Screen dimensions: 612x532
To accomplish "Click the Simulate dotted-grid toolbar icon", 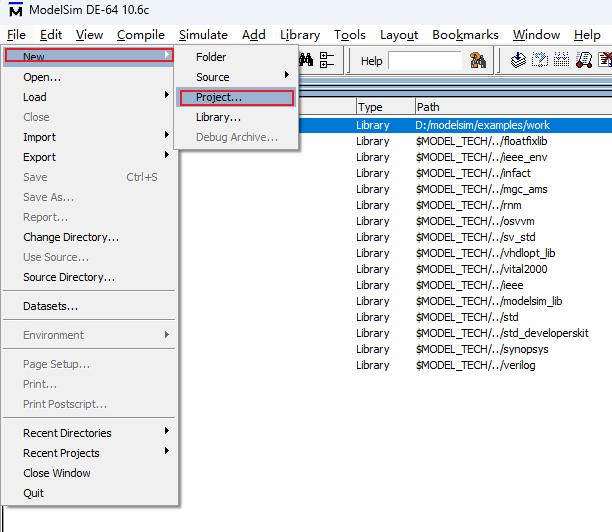I will pos(562,60).
